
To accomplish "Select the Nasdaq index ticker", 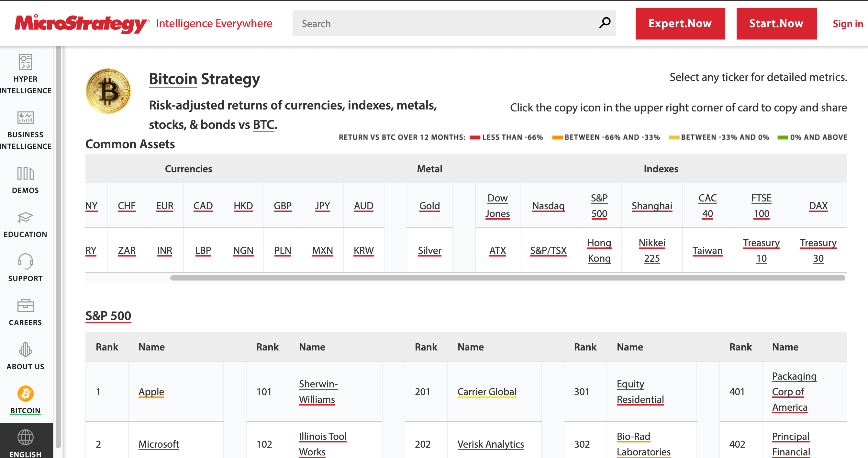I will click(548, 206).
